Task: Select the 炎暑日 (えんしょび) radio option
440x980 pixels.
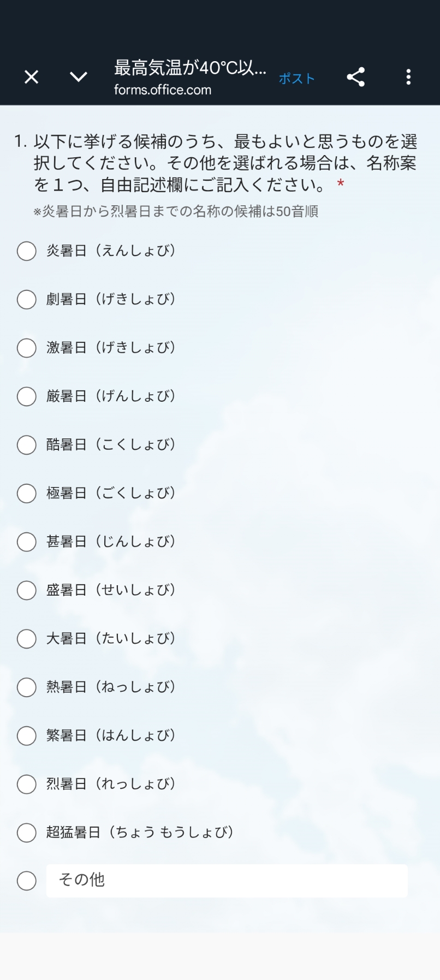Action: click(x=27, y=251)
